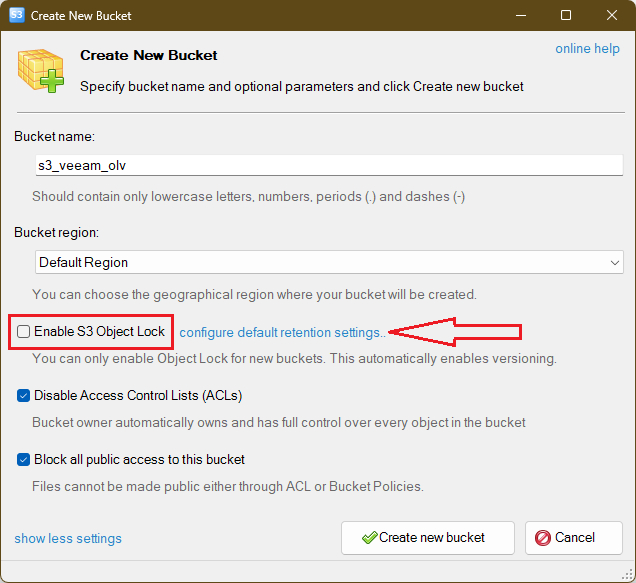Click the Create new bucket button
The image size is (636, 583).
click(428, 538)
